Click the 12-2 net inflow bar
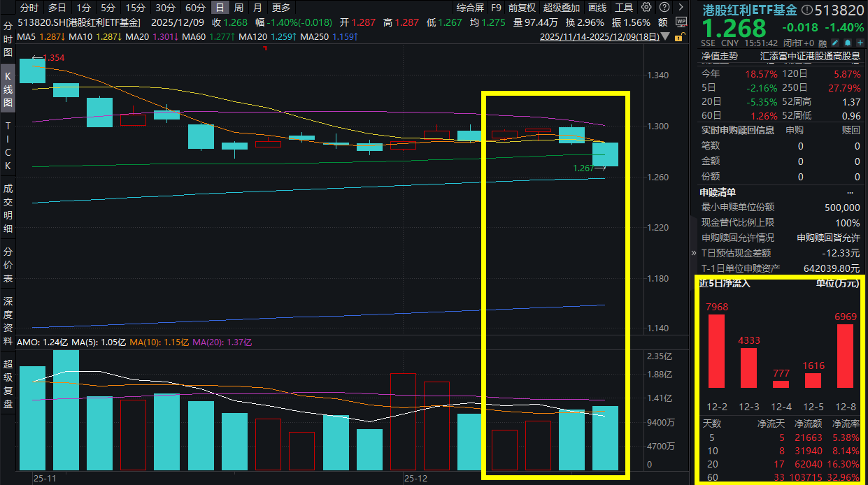This screenshot has width=868, height=485. [716, 351]
